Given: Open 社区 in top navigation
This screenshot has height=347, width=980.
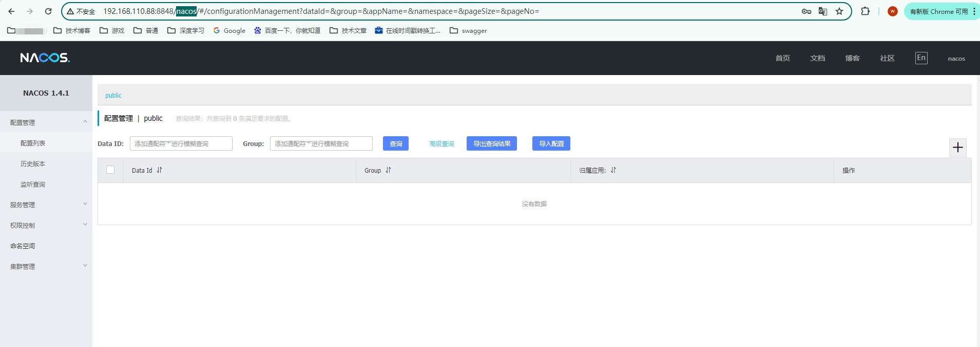Looking at the screenshot, I should [x=887, y=58].
